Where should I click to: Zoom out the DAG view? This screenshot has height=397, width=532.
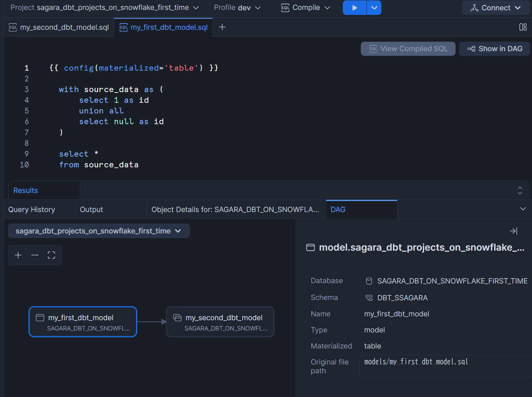tap(35, 255)
